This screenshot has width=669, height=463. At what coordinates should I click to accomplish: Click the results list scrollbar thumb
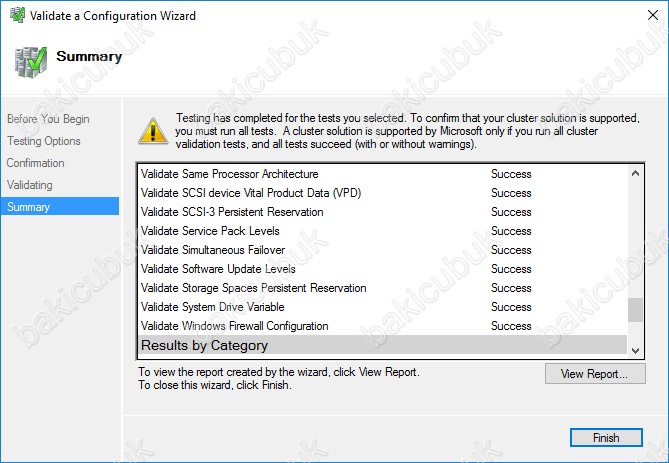coord(635,310)
